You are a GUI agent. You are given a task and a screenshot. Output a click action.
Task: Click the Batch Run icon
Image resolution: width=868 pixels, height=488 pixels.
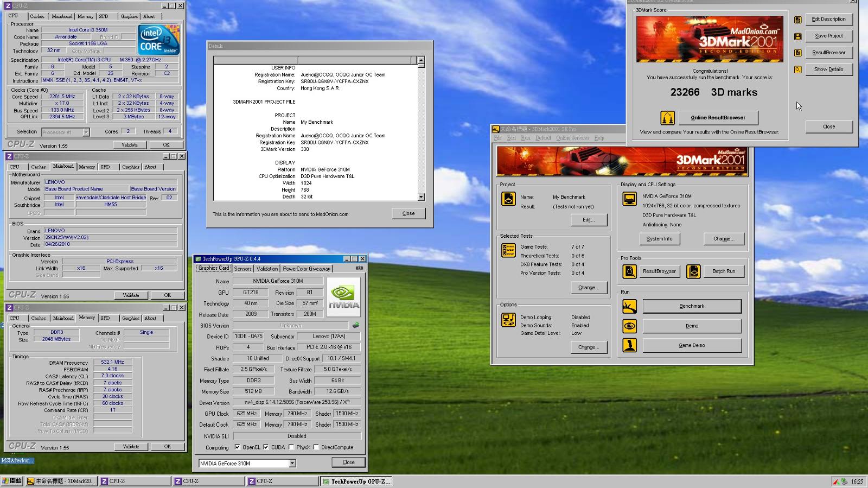693,271
